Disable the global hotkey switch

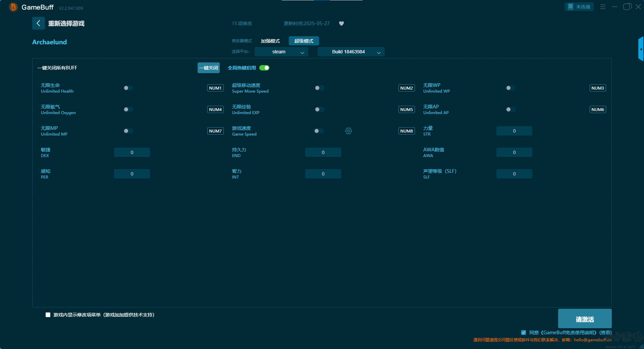tap(264, 68)
